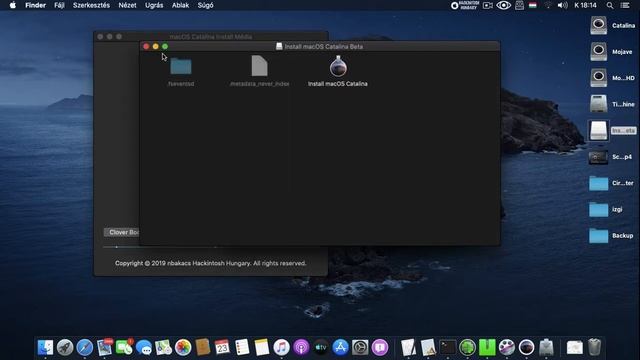Open Notification Center list icon
640x360 pixels.
coord(625,5)
